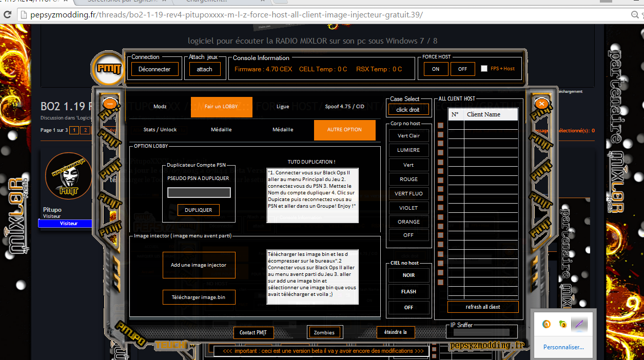Viewport: 644px width, 360px height.
Task: Click the CELL Temp : 0 C readout
Action: (x=323, y=69)
